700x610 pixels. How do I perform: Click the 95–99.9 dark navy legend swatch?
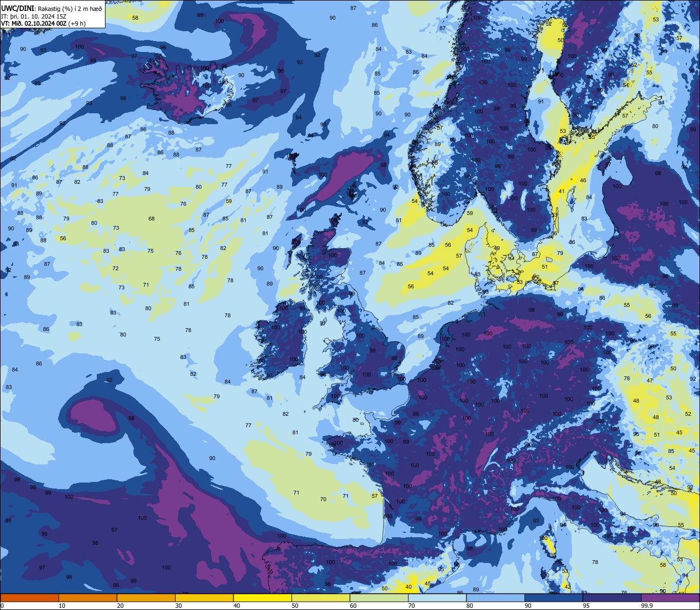[x=612, y=598]
